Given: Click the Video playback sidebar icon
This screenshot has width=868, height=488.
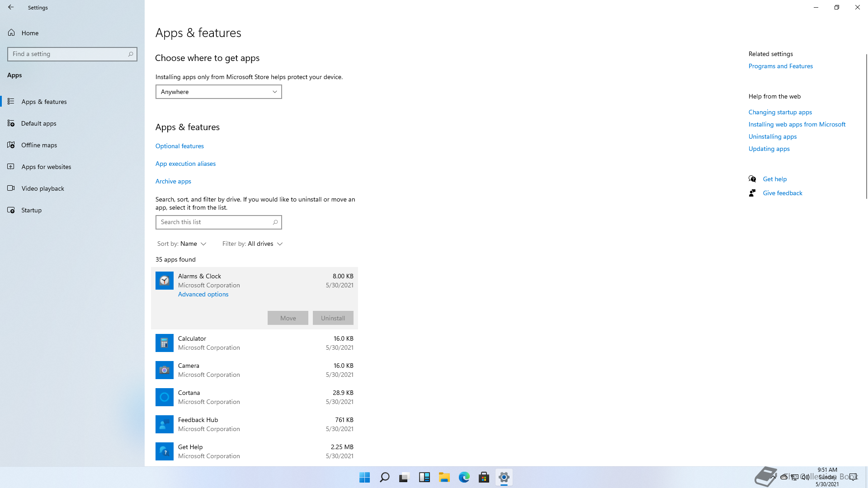Looking at the screenshot, I should [x=11, y=188].
